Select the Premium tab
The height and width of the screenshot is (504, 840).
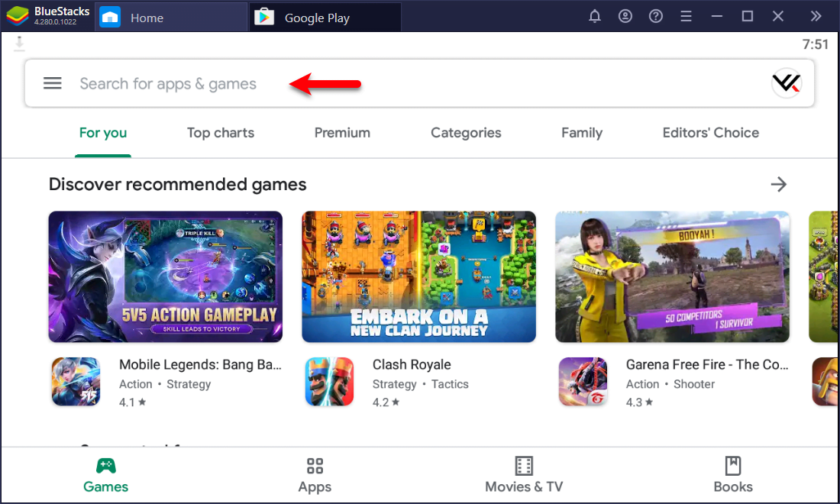(x=342, y=133)
